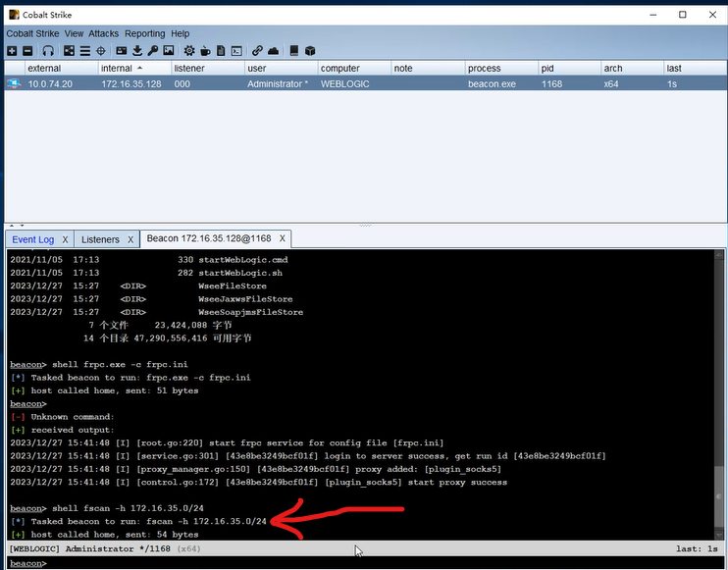Open the Help menu
This screenshot has height=570, width=728.
(181, 33)
